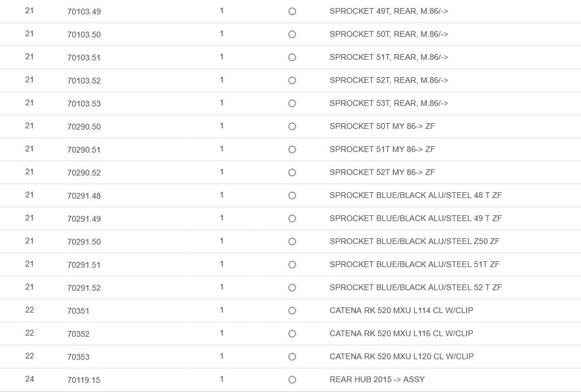Click part number 70291.49
This screenshot has height=392, width=581.
[x=84, y=219]
